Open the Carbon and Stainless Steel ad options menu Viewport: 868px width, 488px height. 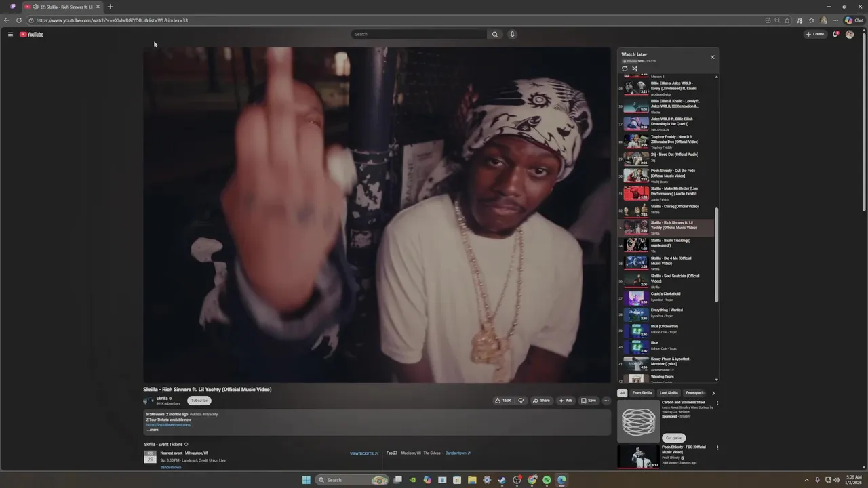pos(717,403)
